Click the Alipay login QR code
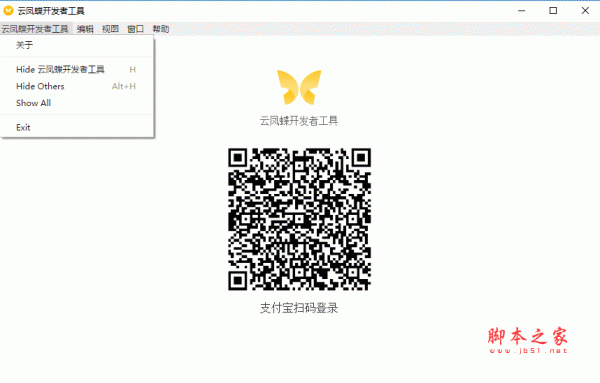Screen dimensions: 600x383 (x=299, y=219)
